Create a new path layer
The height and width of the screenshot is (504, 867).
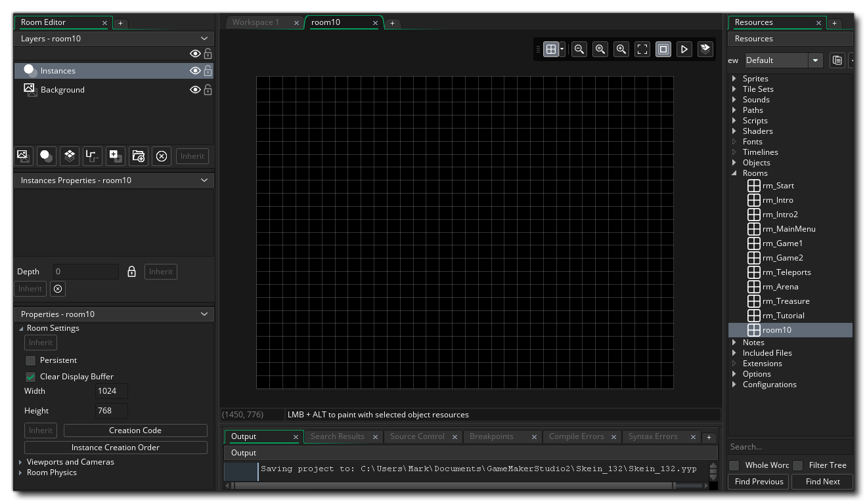pos(93,156)
